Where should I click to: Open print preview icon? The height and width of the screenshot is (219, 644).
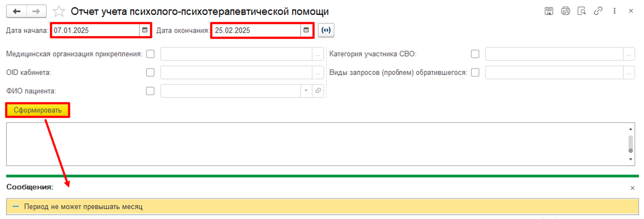pos(582,11)
